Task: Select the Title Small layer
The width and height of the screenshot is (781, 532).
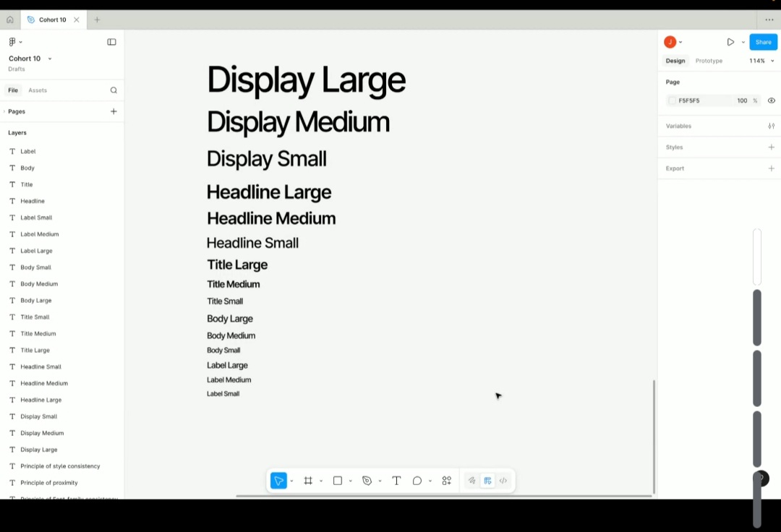Action: [x=35, y=317]
